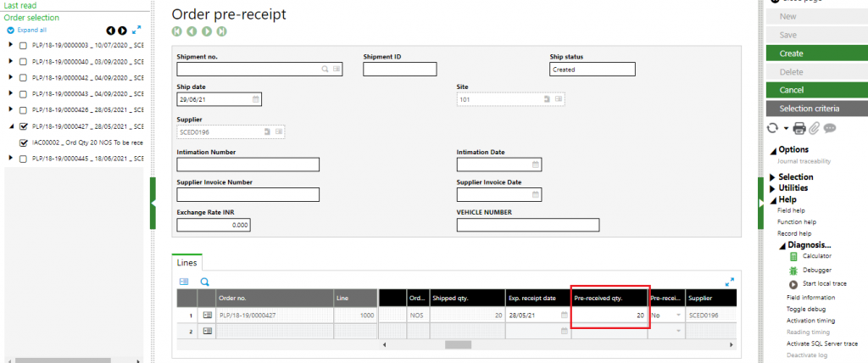Go to next record using green arrow
Screen dimensions: 868x363
click(x=207, y=31)
